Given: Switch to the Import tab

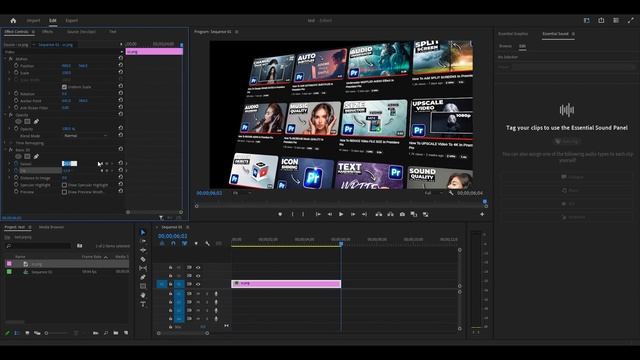Looking at the screenshot, I should [33, 20].
